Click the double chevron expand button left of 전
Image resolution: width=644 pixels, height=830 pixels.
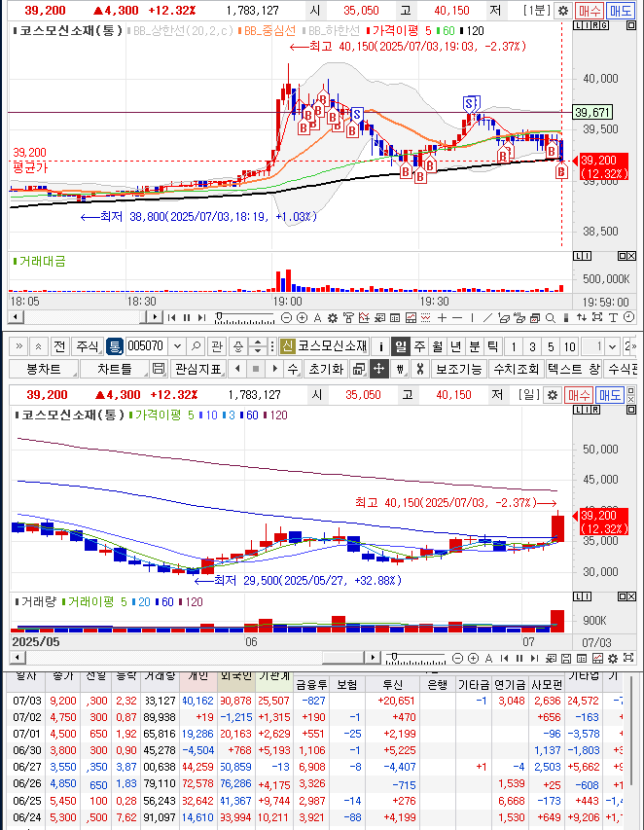pos(19,346)
